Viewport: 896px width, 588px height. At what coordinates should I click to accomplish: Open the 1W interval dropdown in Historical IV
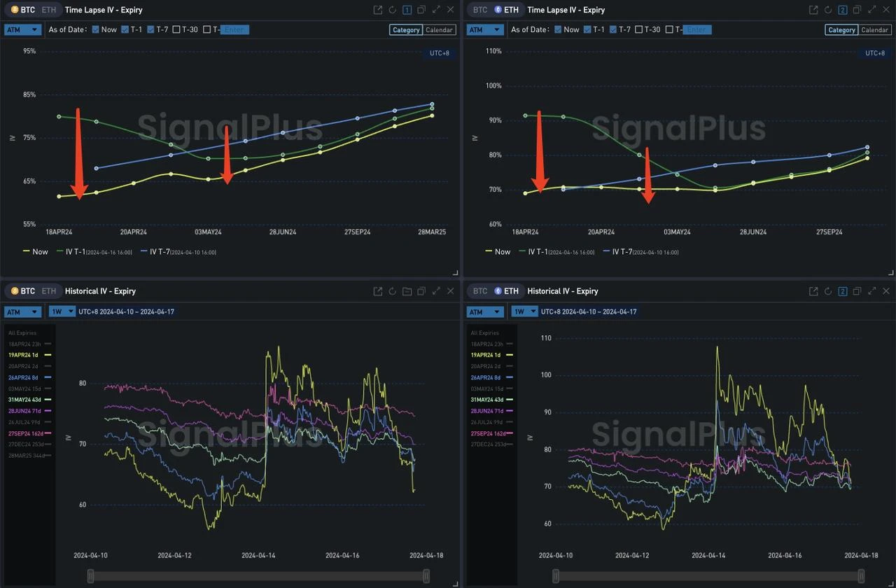point(64,311)
